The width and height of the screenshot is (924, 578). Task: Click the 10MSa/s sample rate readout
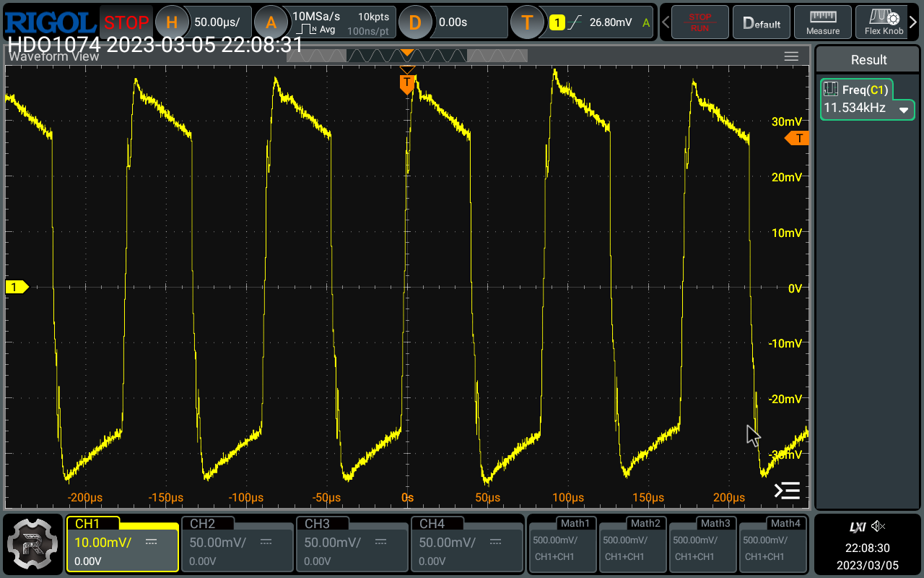point(315,16)
